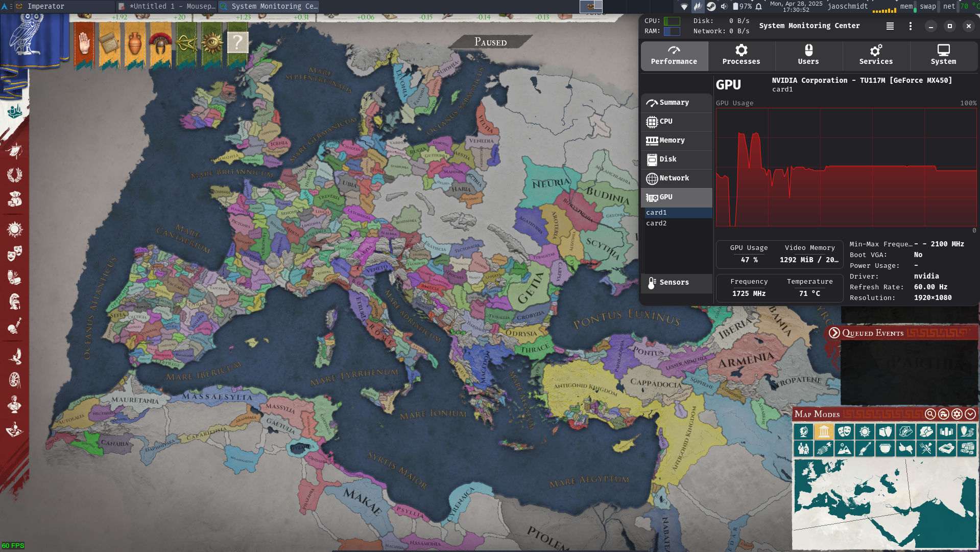
Task: Switch to the Users tab
Action: tap(808, 56)
